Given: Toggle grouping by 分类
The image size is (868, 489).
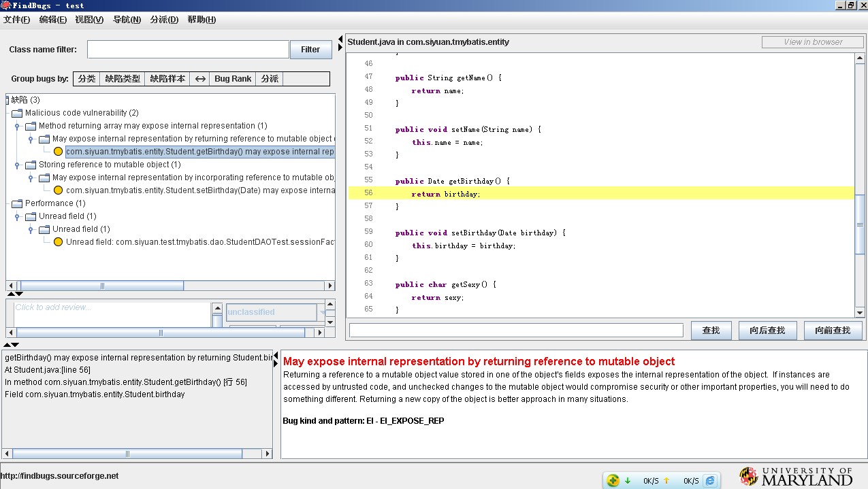Looking at the screenshot, I should [86, 78].
